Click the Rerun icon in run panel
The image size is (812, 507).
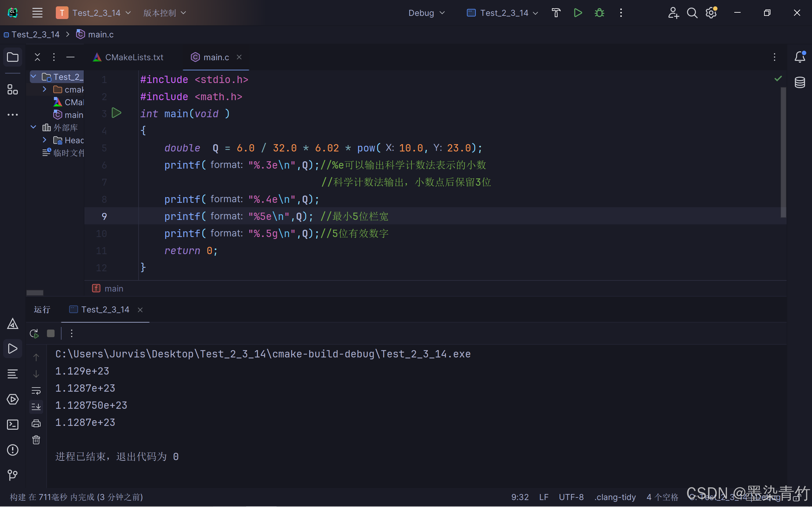[34, 333]
